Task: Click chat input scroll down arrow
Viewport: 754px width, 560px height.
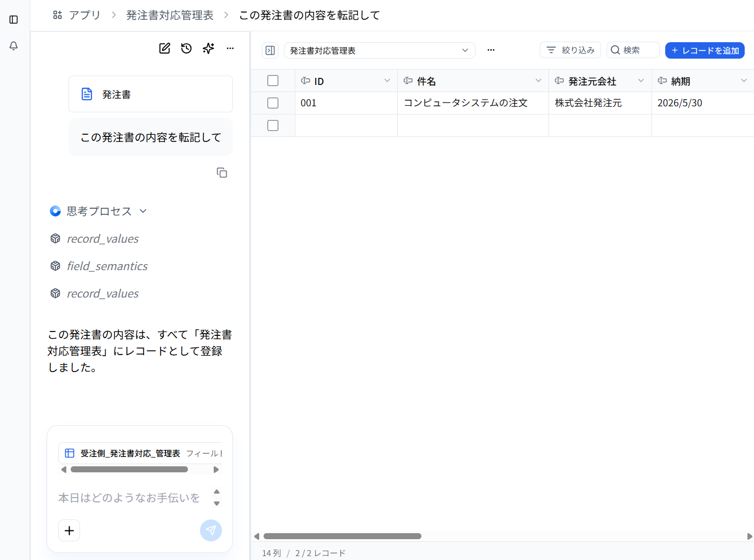Action: click(217, 504)
